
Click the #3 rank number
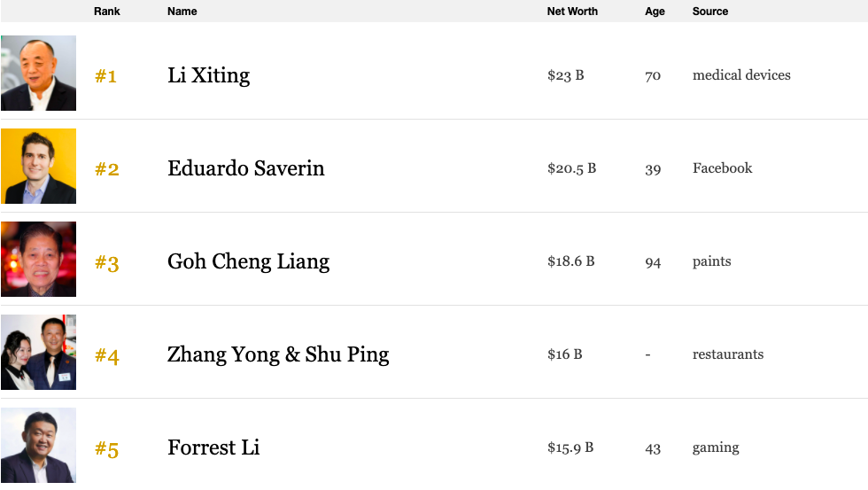(107, 263)
